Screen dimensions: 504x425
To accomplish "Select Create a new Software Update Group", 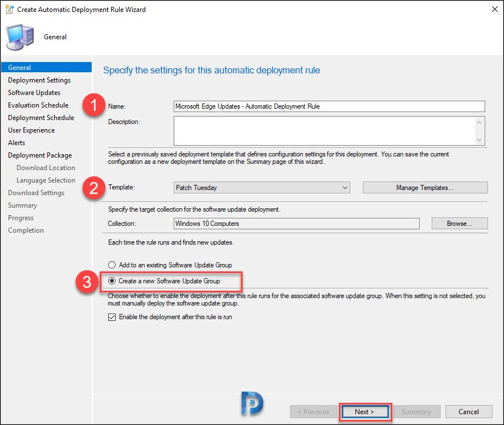I will pyautogui.click(x=164, y=281).
